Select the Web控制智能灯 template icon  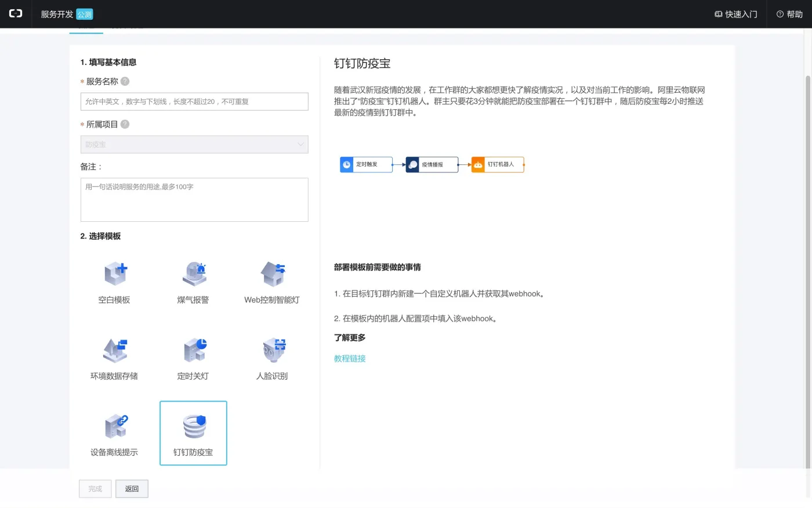pos(273,273)
